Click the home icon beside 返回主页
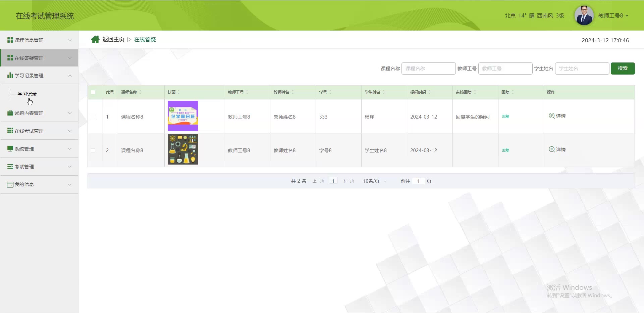The height and width of the screenshot is (313, 644). (x=95, y=40)
